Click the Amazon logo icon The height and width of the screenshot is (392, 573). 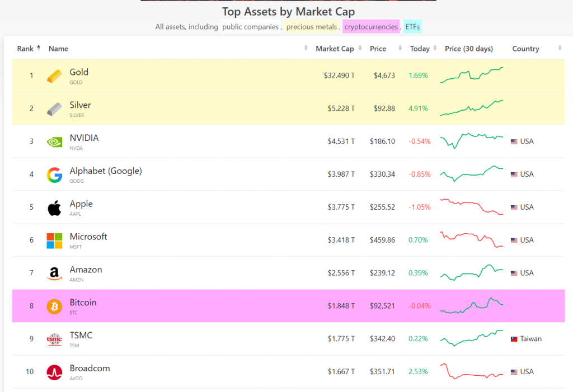point(54,273)
